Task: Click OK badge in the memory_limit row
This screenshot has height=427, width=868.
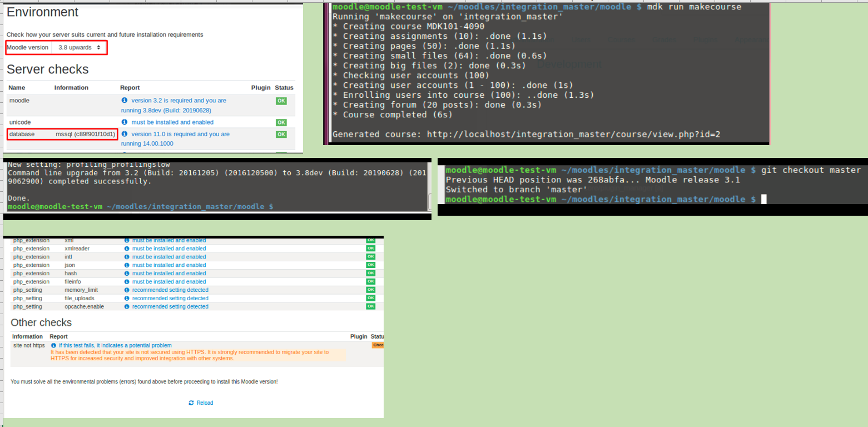Action: pyautogui.click(x=370, y=290)
